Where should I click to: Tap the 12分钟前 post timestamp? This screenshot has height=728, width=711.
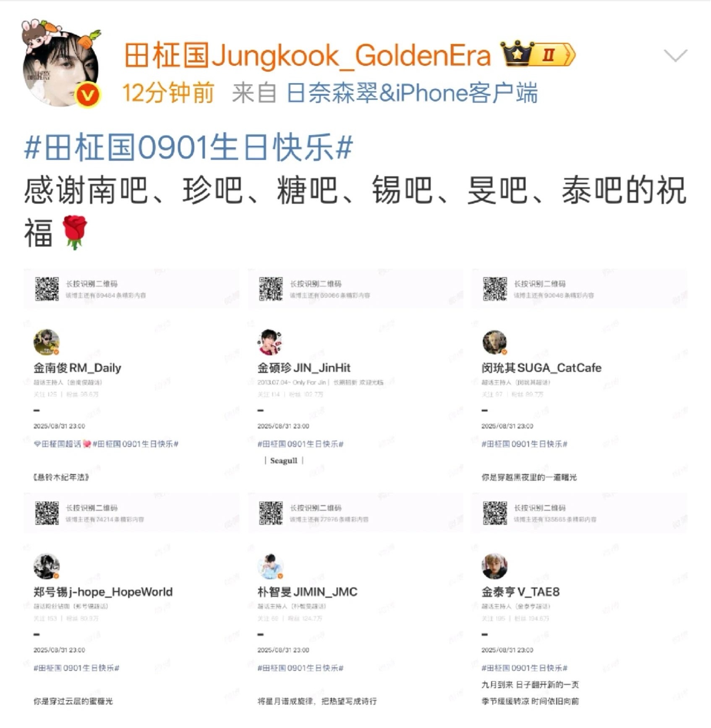168,93
